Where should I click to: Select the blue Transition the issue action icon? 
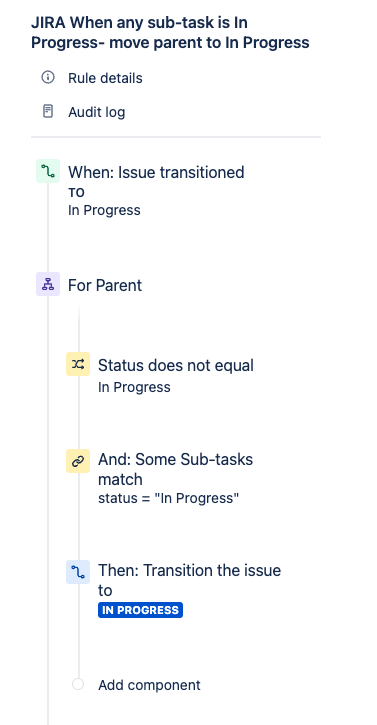(78, 572)
